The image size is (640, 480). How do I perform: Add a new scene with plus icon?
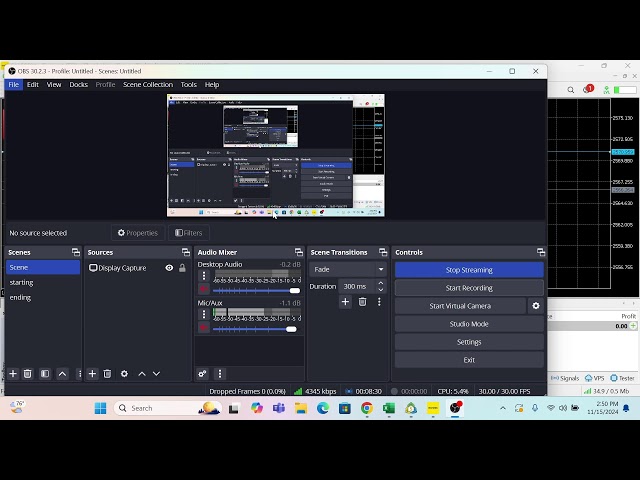coord(13,374)
